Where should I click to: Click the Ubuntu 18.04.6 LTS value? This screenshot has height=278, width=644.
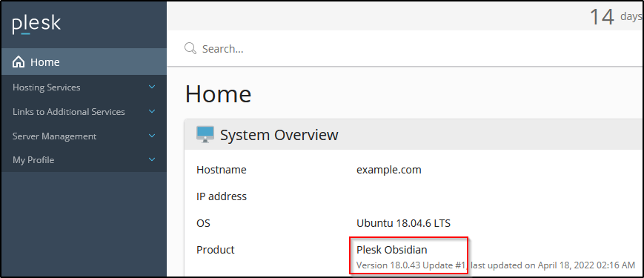tap(403, 223)
